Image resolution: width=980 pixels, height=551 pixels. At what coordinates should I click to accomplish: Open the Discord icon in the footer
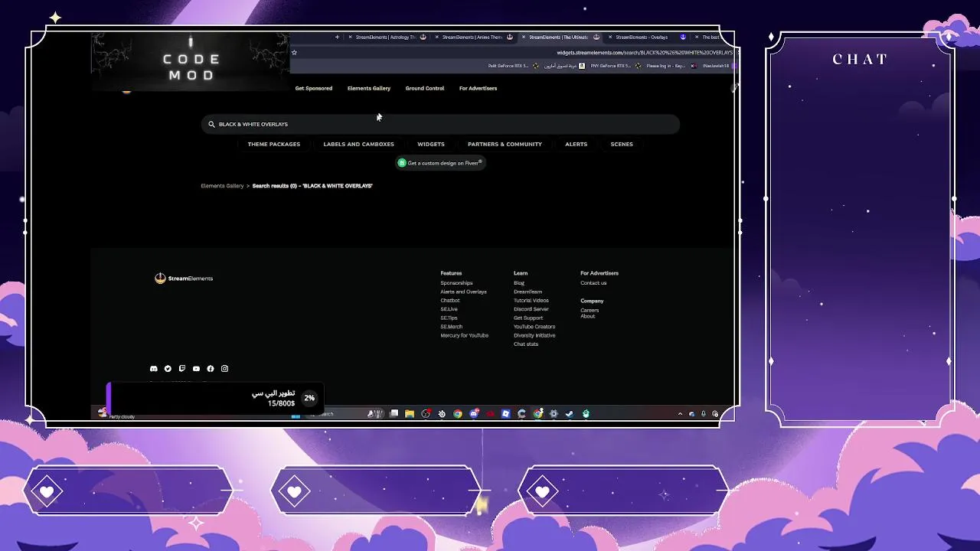click(154, 369)
